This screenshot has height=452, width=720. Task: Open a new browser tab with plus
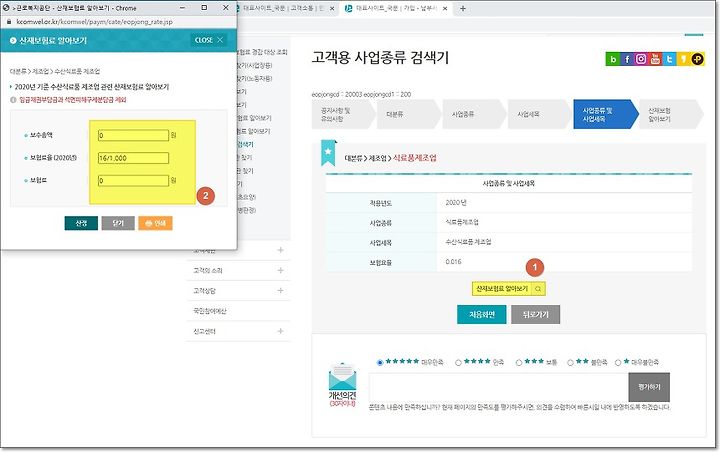[463, 8]
